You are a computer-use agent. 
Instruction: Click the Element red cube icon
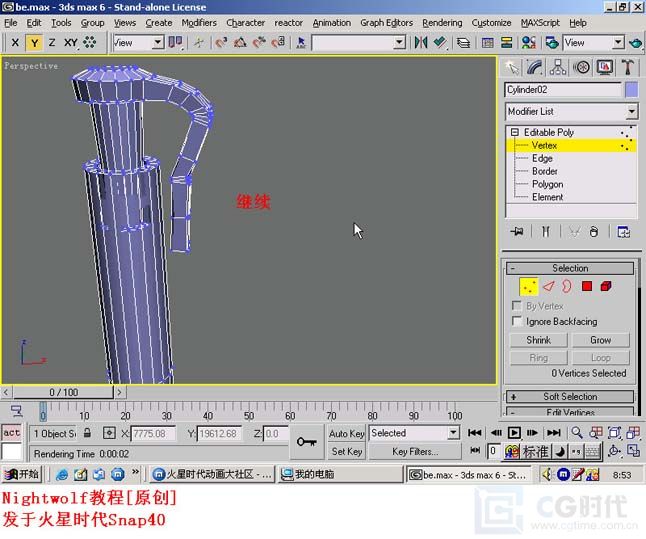coord(606,286)
